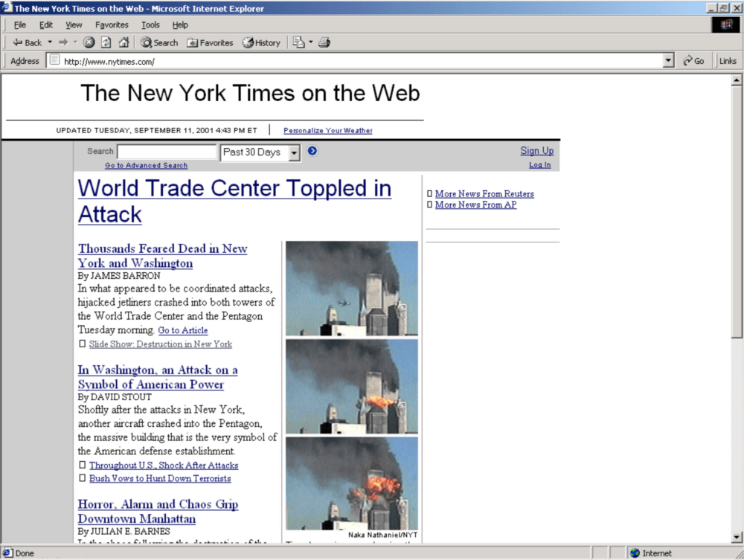Expand the address bar dropdown arrow
Image resolution: width=744 pixels, height=560 pixels.
[x=669, y=61]
